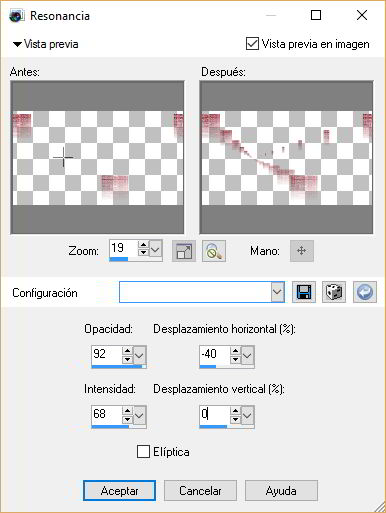The height and width of the screenshot is (513, 386).
Task: Click the Aceptar button
Action: (119, 490)
